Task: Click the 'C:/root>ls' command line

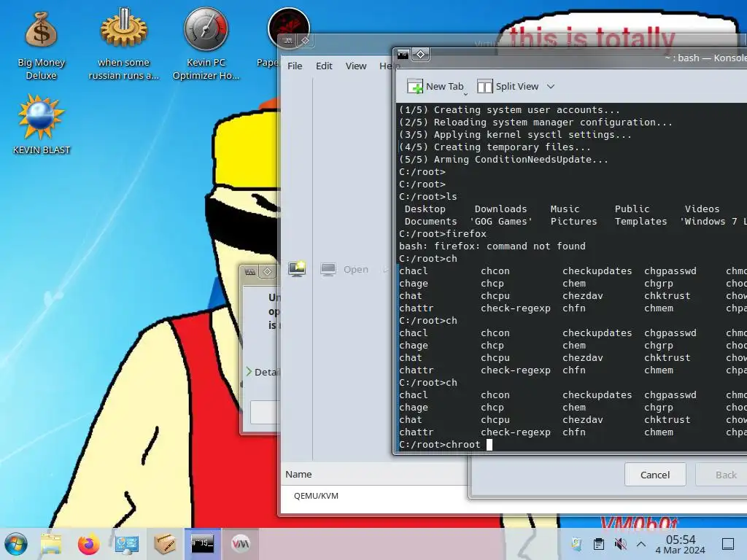Action: pyautogui.click(x=427, y=197)
